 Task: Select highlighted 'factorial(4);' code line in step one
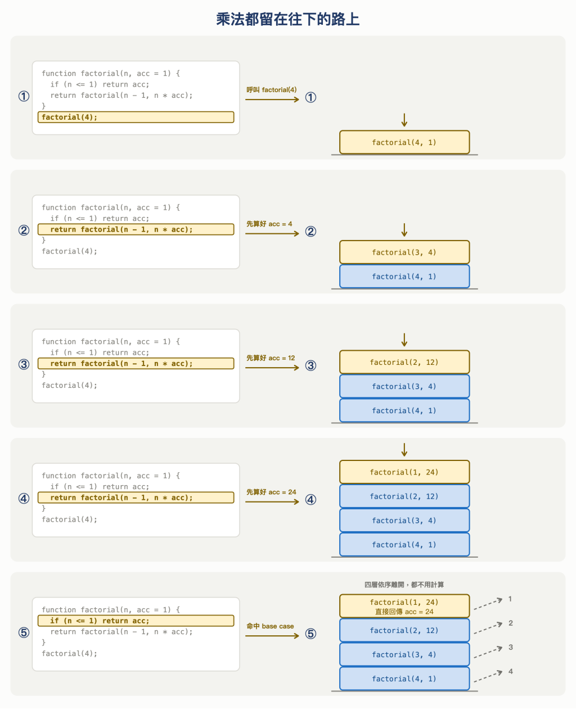click(136, 117)
